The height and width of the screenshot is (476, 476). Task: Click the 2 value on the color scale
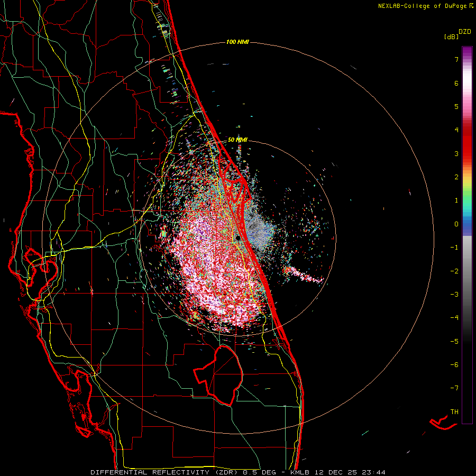[x=456, y=177]
